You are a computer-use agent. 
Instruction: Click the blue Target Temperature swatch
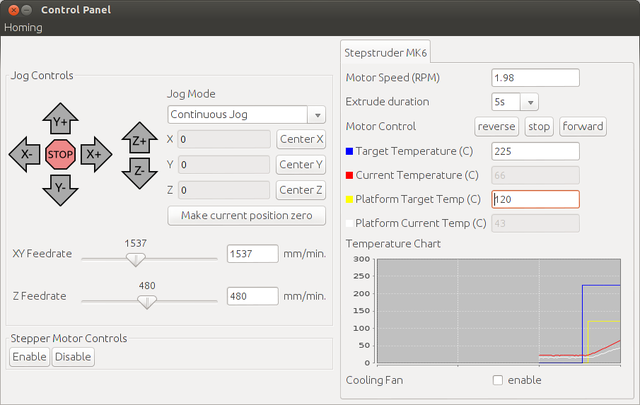click(349, 151)
